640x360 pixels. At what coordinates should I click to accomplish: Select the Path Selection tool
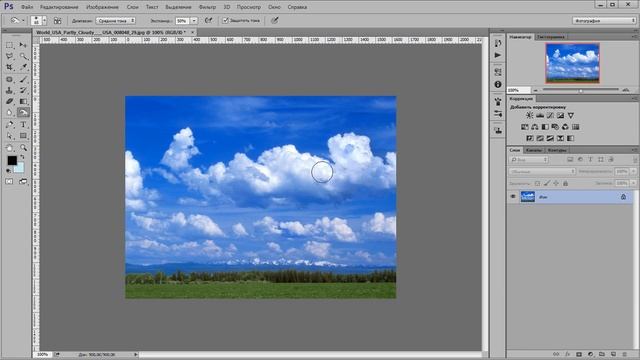[x=9, y=136]
